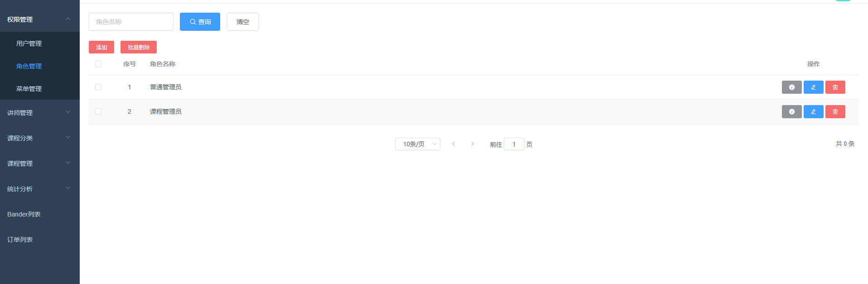Expand the 统计分析 sidebar section
The width and height of the screenshot is (868, 284).
40,188
